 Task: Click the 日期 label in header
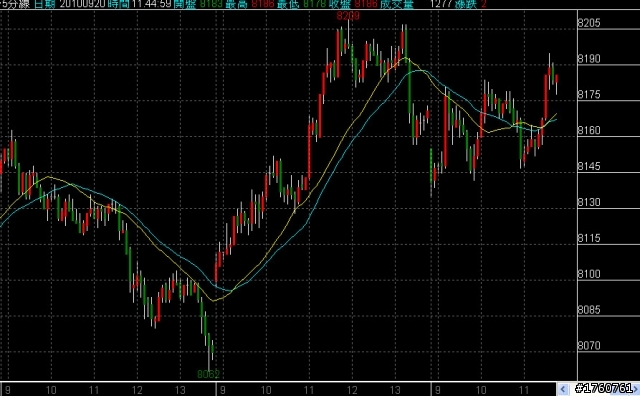(x=44, y=4)
